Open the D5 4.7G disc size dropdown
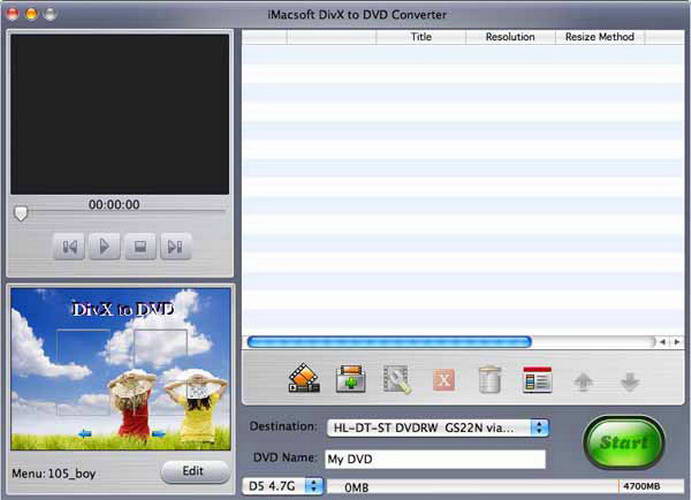The height and width of the screenshot is (500, 691). tap(284, 486)
